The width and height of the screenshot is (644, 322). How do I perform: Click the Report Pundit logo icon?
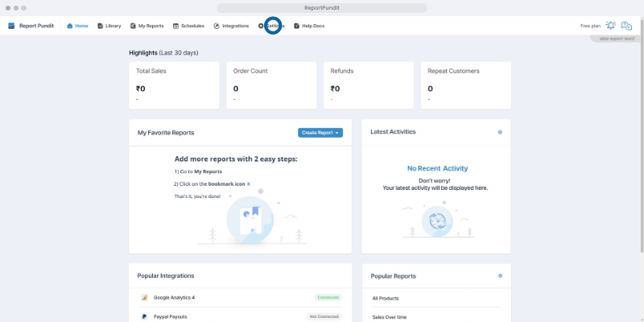point(11,26)
